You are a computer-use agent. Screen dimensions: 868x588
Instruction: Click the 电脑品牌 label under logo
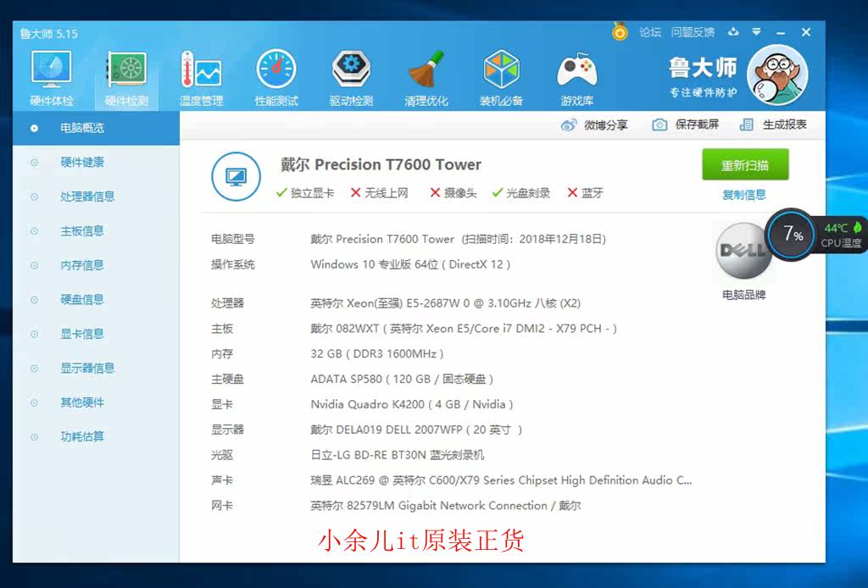click(744, 295)
